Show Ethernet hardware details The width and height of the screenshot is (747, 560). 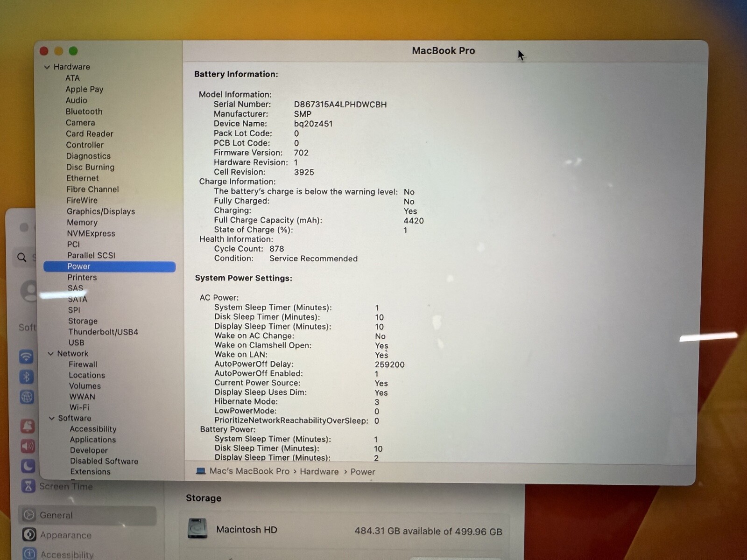[x=83, y=178]
